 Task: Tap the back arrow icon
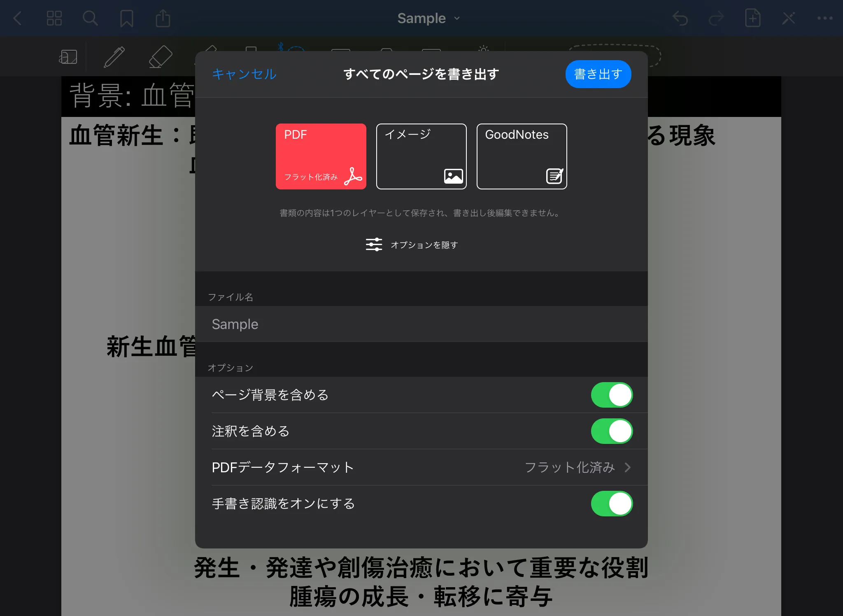click(x=17, y=19)
